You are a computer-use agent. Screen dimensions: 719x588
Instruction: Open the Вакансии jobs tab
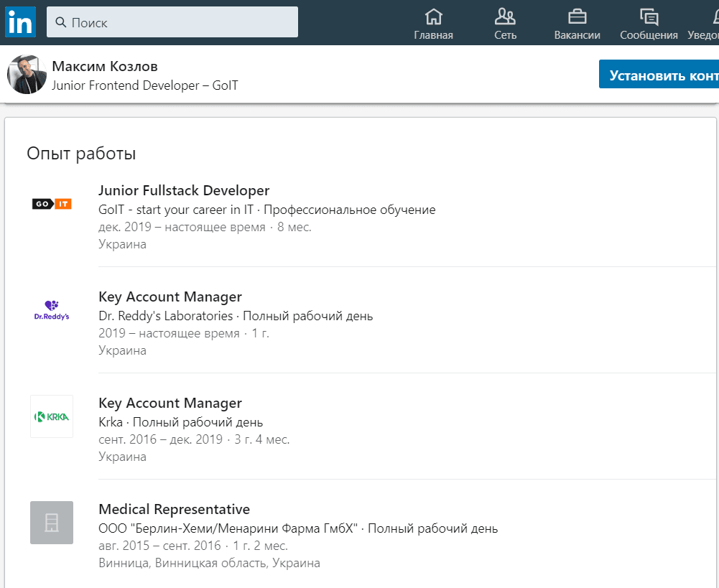577,24
